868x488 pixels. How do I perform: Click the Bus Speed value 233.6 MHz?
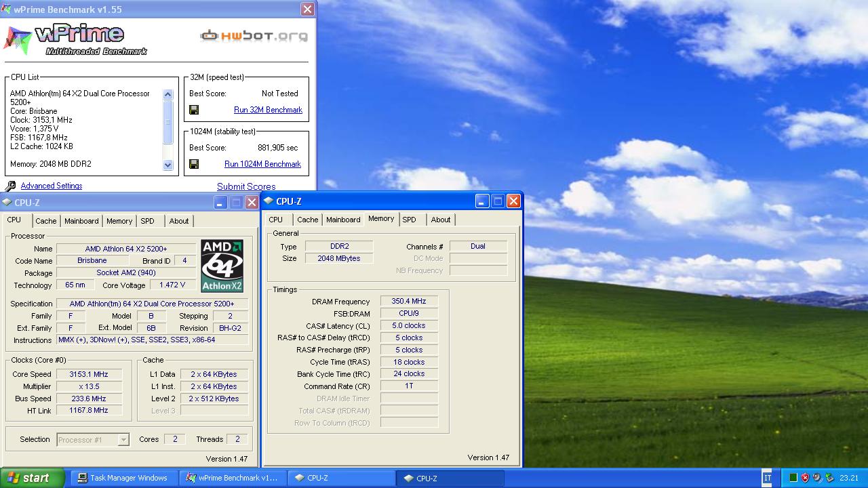coord(89,399)
